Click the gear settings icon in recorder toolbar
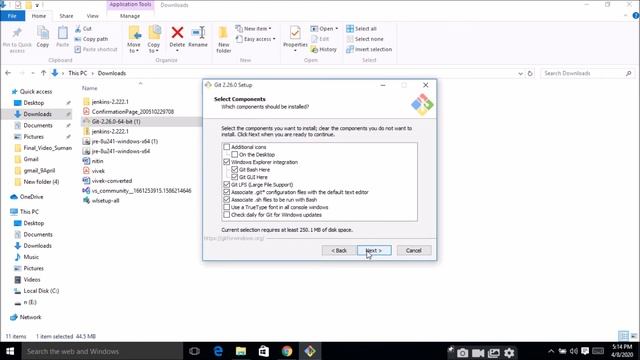This screenshot has height=360, width=640. tap(509, 353)
